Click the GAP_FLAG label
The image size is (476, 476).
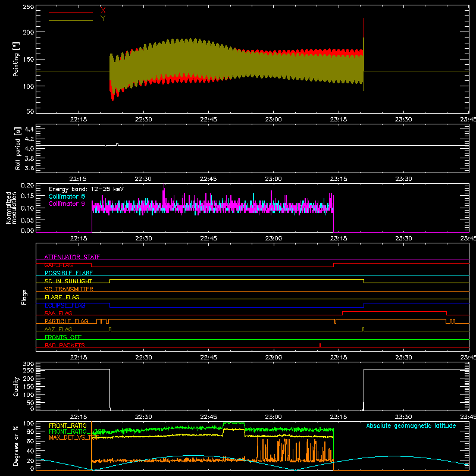pyautogui.click(x=58, y=265)
